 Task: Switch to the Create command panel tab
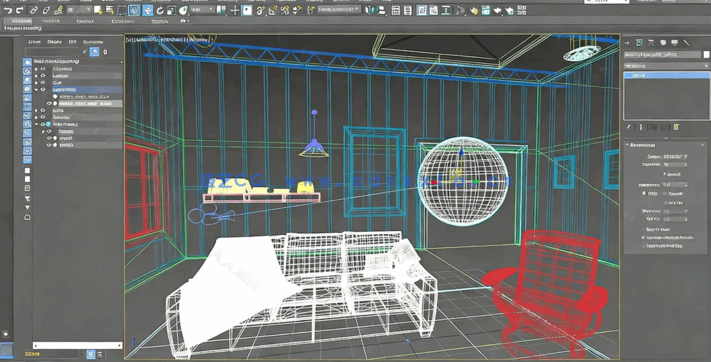628,43
